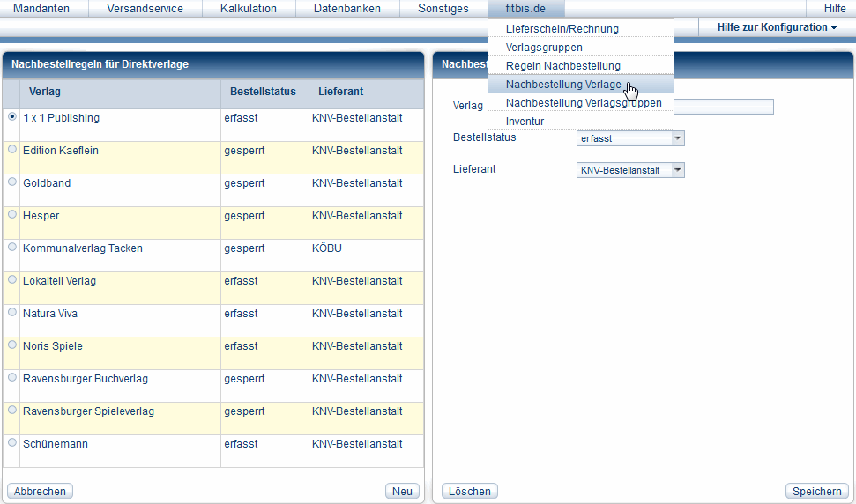Open the Mandanten menu
Screen dimensions: 856x504
tap(41, 9)
